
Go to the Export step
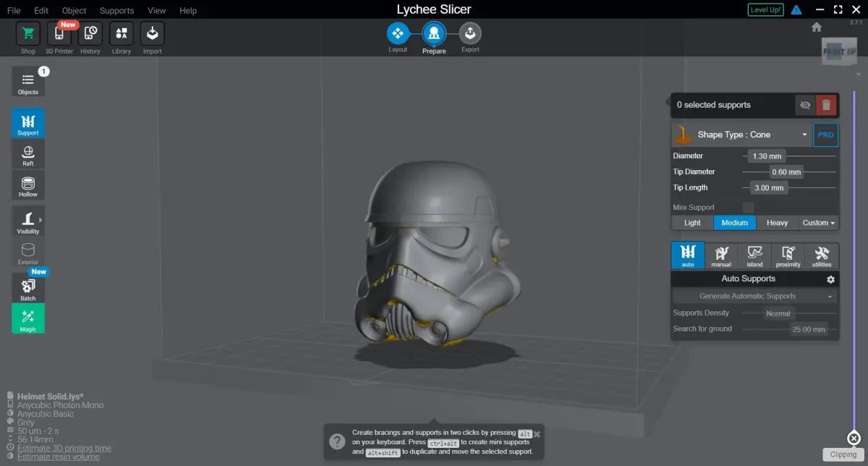click(470, 33)
